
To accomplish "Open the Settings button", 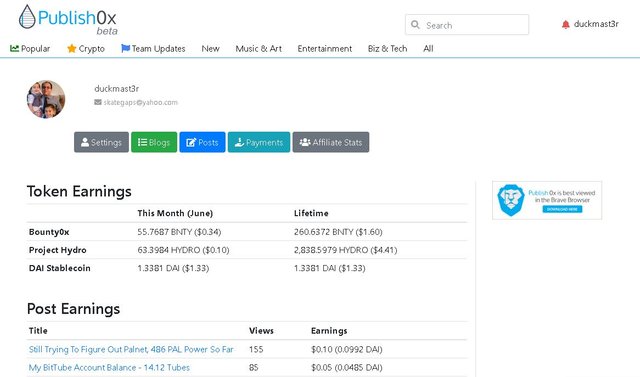I will point(101,142).
